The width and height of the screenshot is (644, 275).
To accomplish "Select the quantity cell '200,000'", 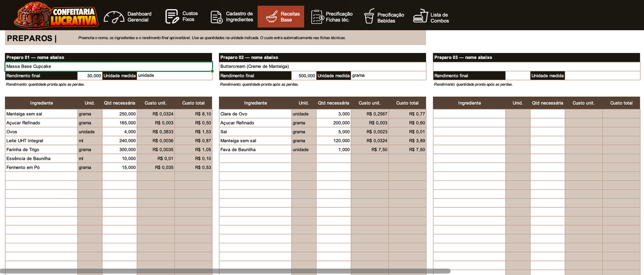I will click(334, 123).
